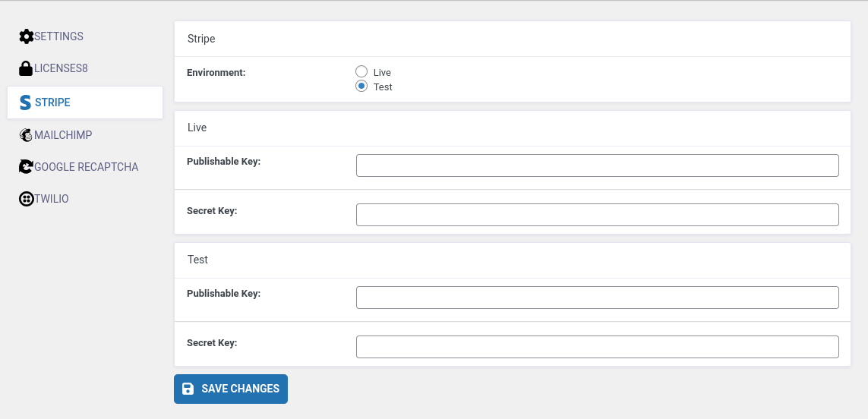868x419 pixels.
Task: Focus the Live Publishable Key field
Action: 597,165
